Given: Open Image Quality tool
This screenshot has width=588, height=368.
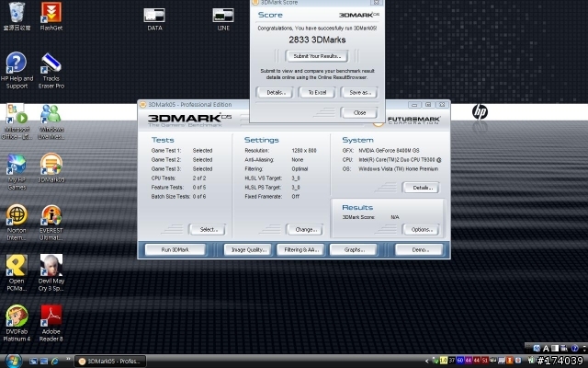Looking at the screenshot, I should pos(247,249).
